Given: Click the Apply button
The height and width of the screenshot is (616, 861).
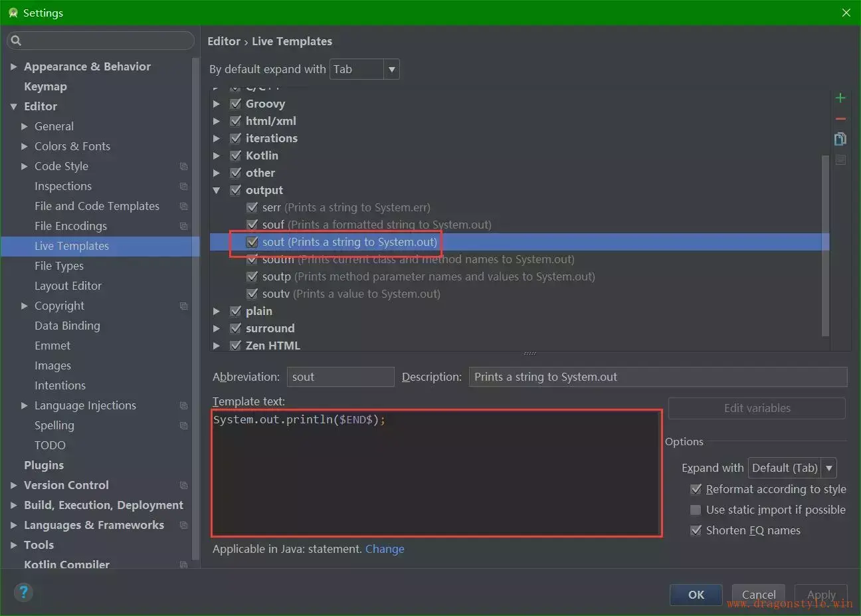Looking at the screenshot, I should coord(821,595).
